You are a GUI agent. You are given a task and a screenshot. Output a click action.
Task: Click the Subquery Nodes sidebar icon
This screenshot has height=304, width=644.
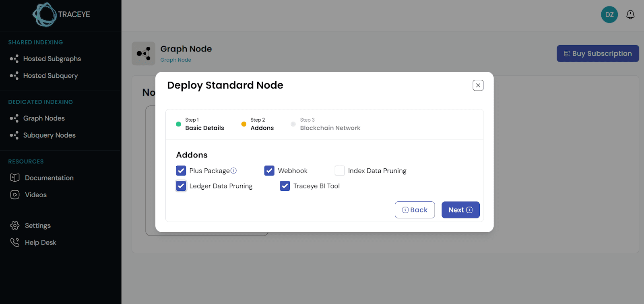click(14, 135)
